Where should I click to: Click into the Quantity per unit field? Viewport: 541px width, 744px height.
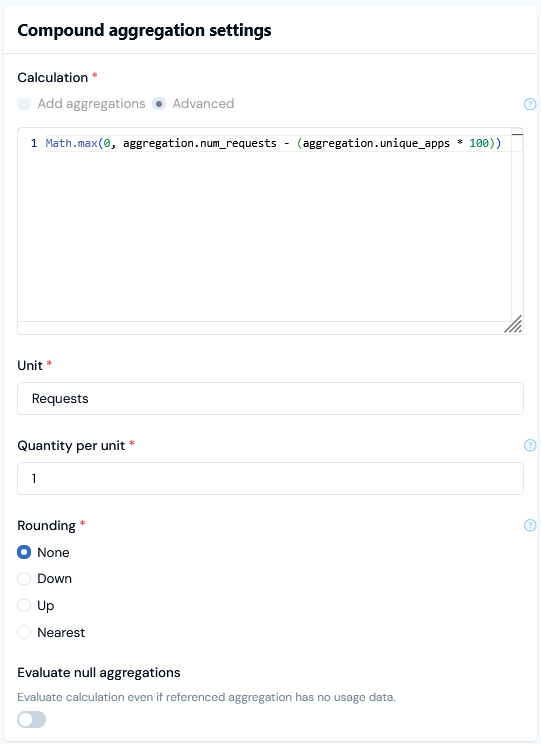270,478
